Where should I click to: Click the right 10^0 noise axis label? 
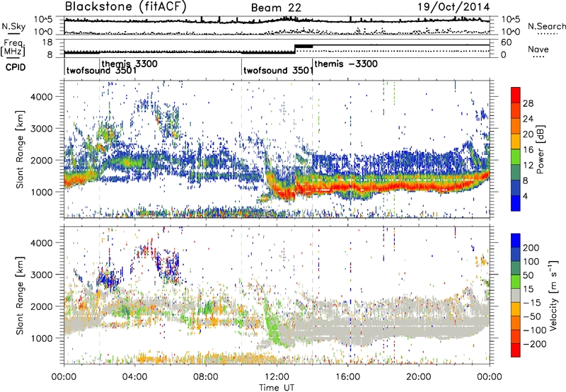pos(510,32)
